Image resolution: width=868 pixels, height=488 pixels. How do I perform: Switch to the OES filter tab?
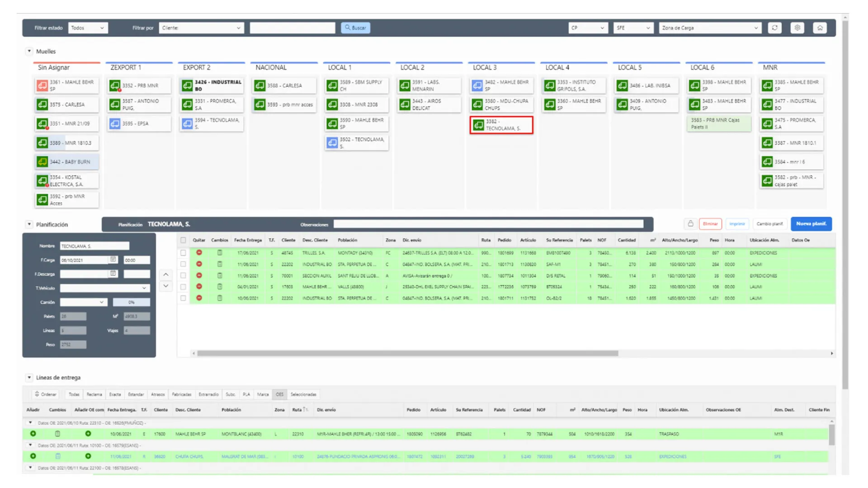pos(279,394)
